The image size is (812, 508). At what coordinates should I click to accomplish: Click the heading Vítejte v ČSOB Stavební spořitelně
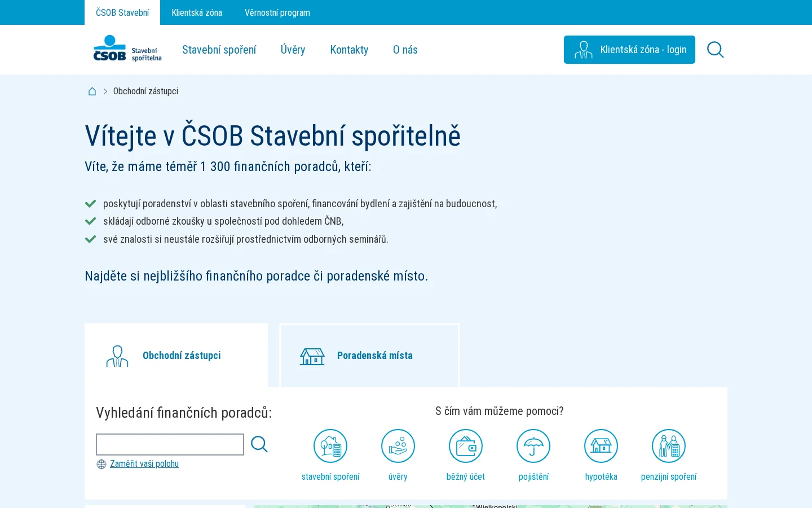(x=272, y=136)
